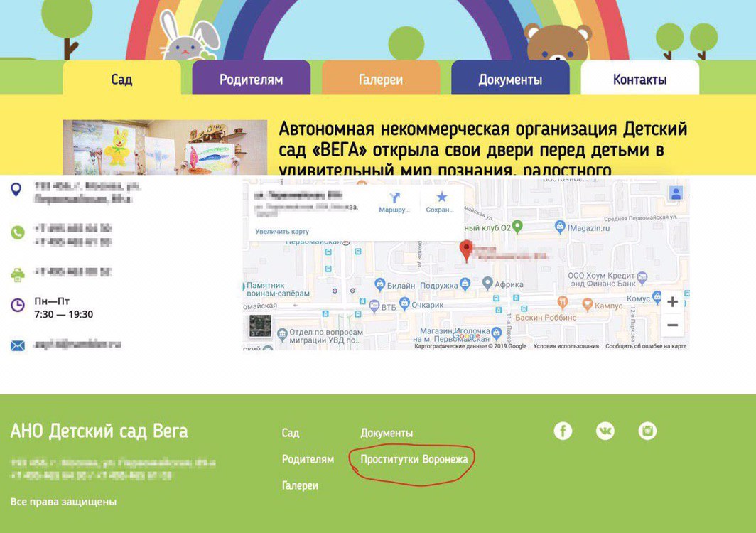Click Памятник воинам-сапёрам map label
This screenshot has width=756, height=533.
coord(279,289)
